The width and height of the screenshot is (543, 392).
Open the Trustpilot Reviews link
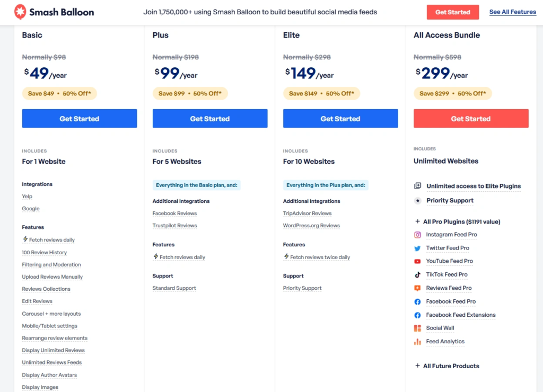tap(174, 225)
